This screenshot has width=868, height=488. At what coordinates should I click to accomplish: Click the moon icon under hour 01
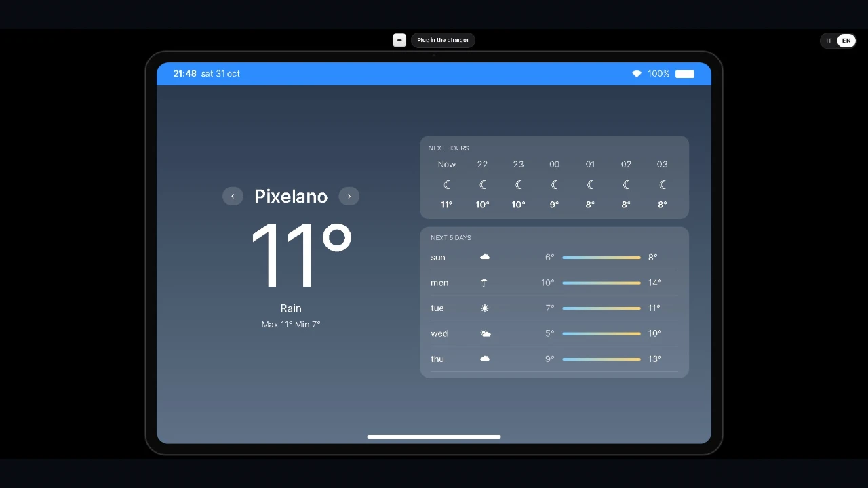[591, 185]
